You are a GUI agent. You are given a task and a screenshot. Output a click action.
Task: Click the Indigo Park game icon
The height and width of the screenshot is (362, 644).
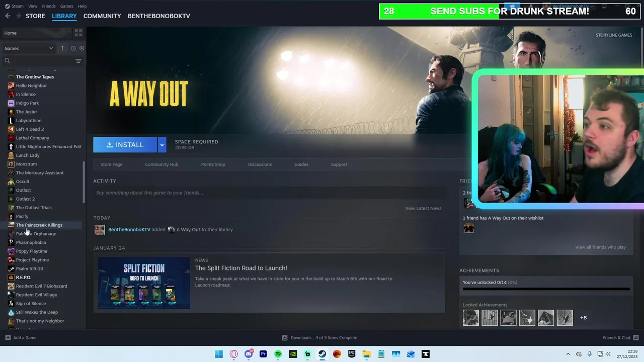[x=11, y=103]
